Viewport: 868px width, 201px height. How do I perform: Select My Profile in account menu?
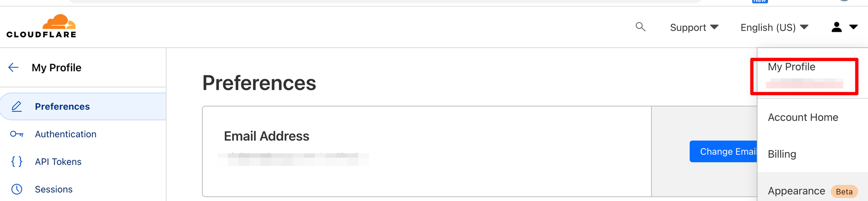pyautogui.click(x=791, y=67)
